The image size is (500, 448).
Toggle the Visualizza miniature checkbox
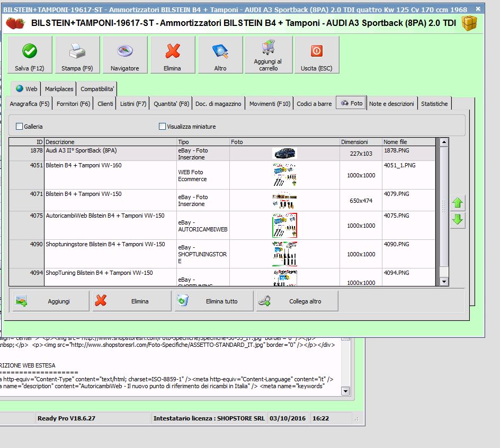[x=162, y=127]
